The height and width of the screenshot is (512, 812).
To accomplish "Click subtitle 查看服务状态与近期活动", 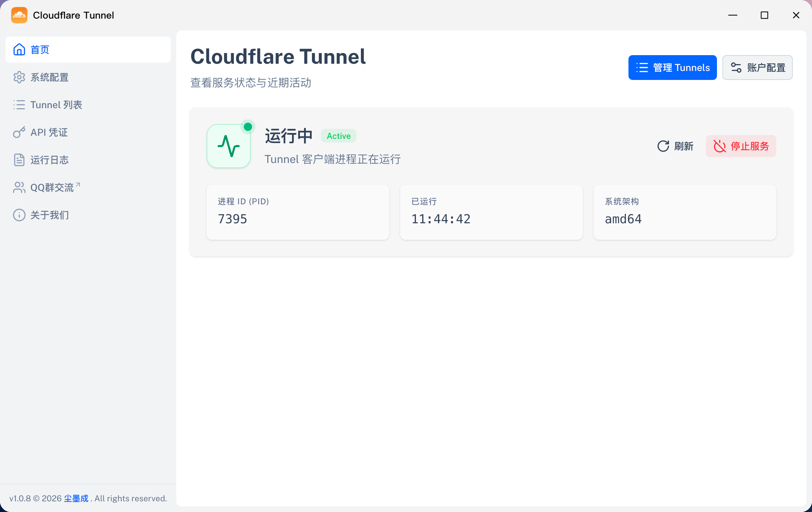I will pos(251,83).
